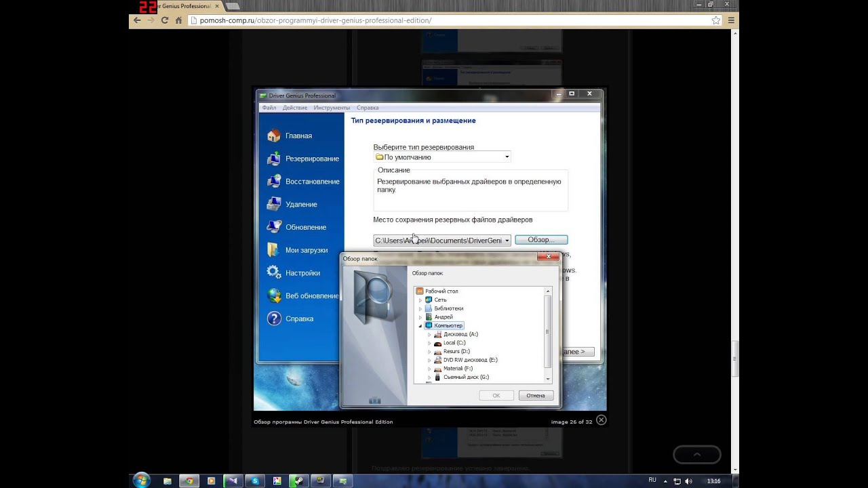Click the volume speaker tray icon

(688, 481)
